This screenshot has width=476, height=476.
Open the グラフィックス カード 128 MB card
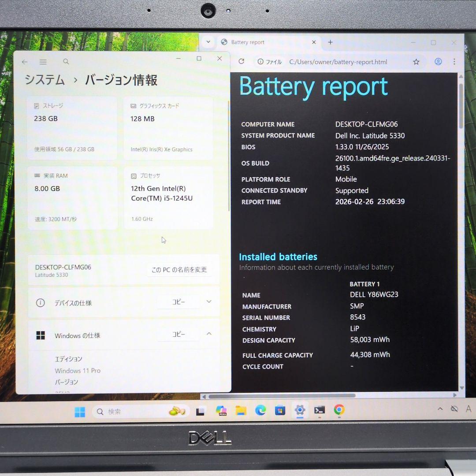tap(168, 128)
